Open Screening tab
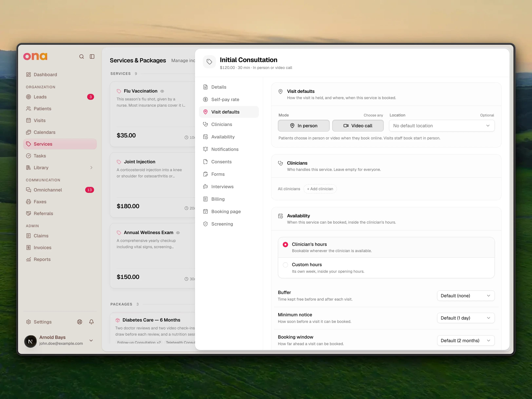This screenshot has height=399, width=532. [229, 224]
